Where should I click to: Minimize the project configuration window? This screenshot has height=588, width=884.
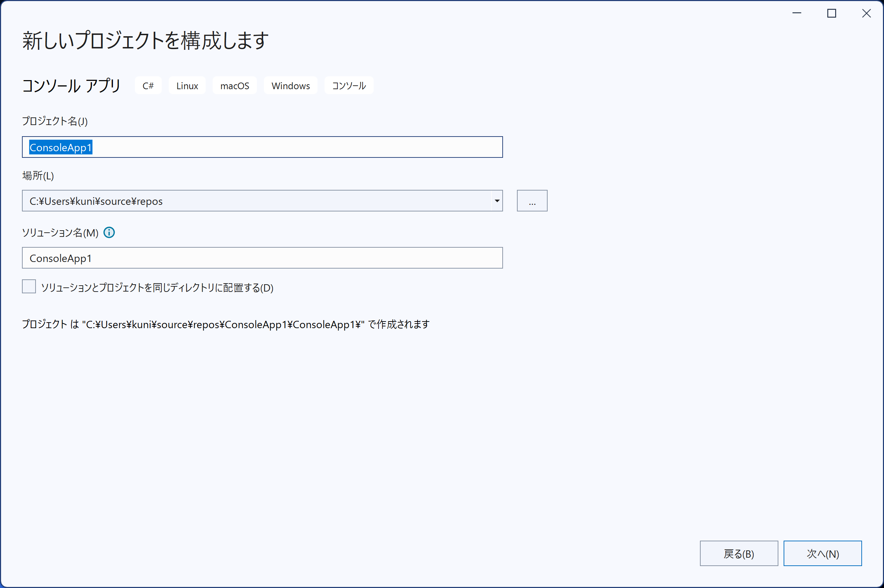click(x=797, y=13)
